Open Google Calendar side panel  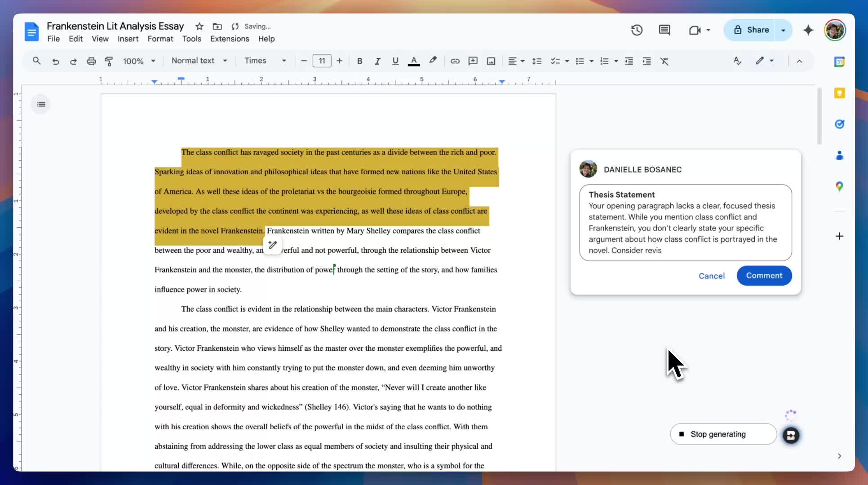tap(839, 62)
